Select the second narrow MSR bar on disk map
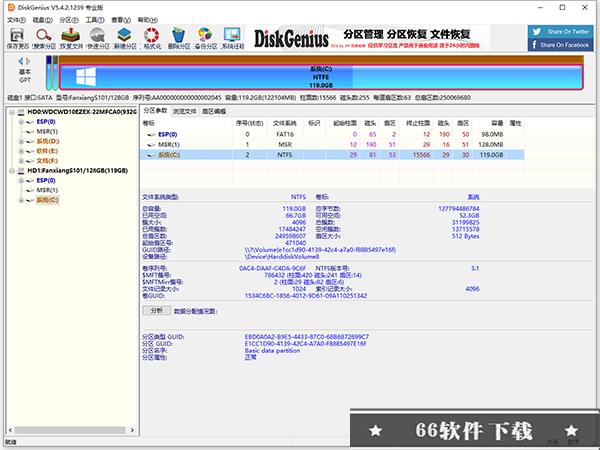 tap(55, 73)
